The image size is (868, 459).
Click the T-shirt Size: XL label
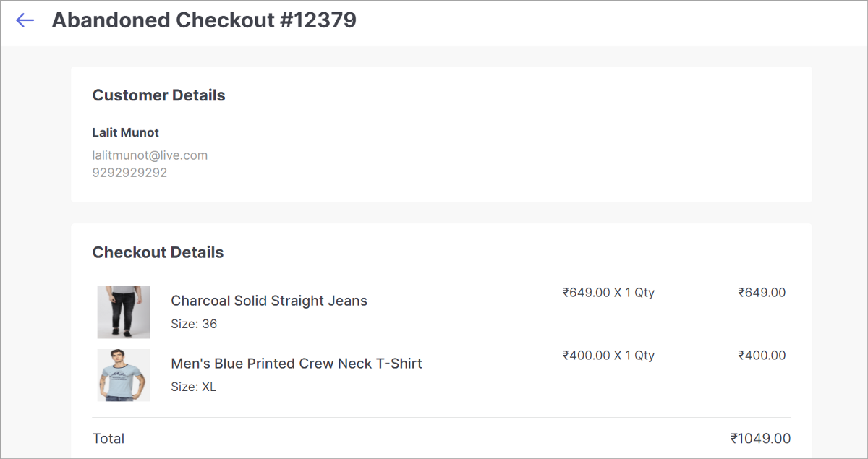coord(193,387)
